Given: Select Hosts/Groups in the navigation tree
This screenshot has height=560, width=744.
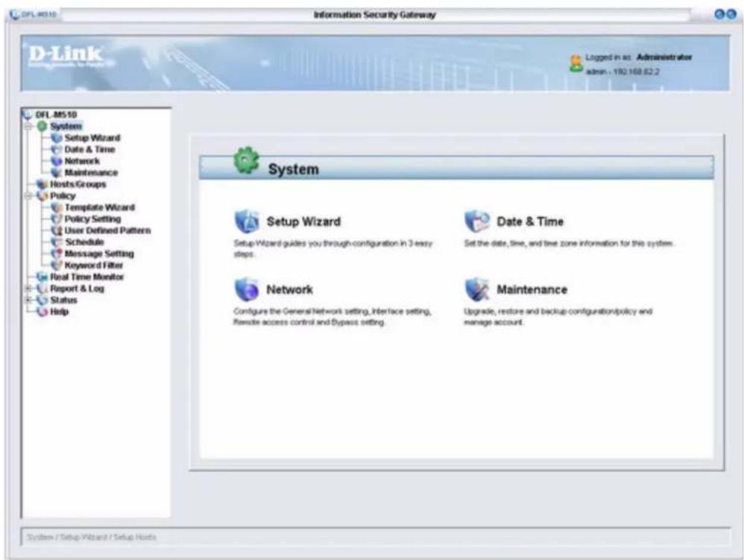Looking at the screenshot, I should coord(78,184).
